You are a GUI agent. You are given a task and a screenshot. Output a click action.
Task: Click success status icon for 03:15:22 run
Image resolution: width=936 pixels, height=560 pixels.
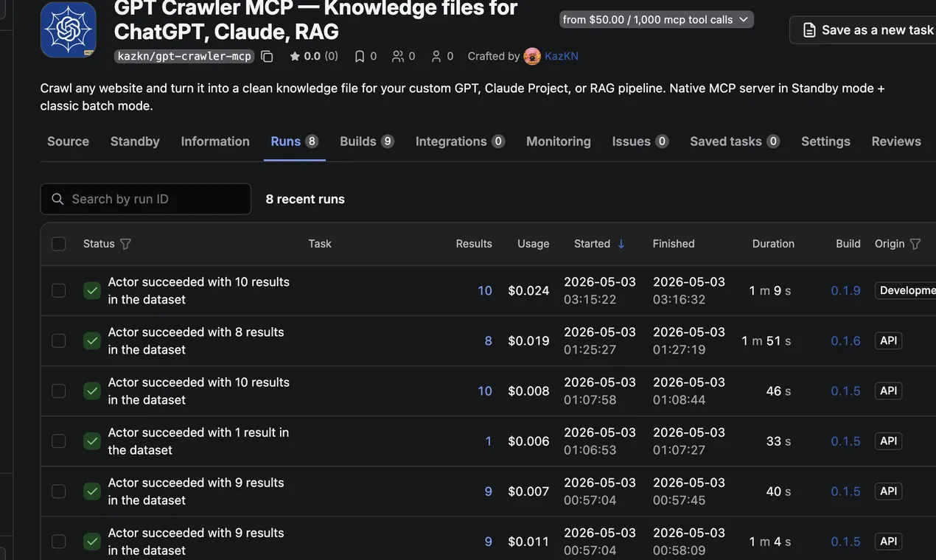[x=92, y=290]
